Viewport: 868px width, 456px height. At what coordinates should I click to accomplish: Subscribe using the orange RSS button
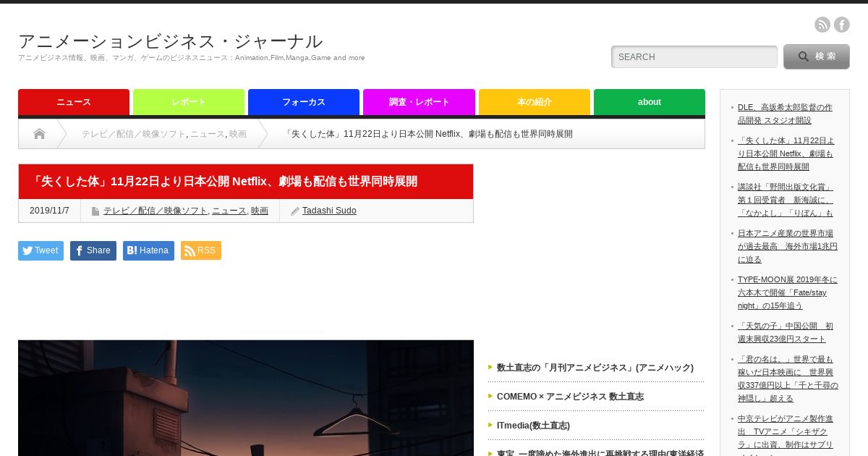pyautogui.click(x=201, y=250)
